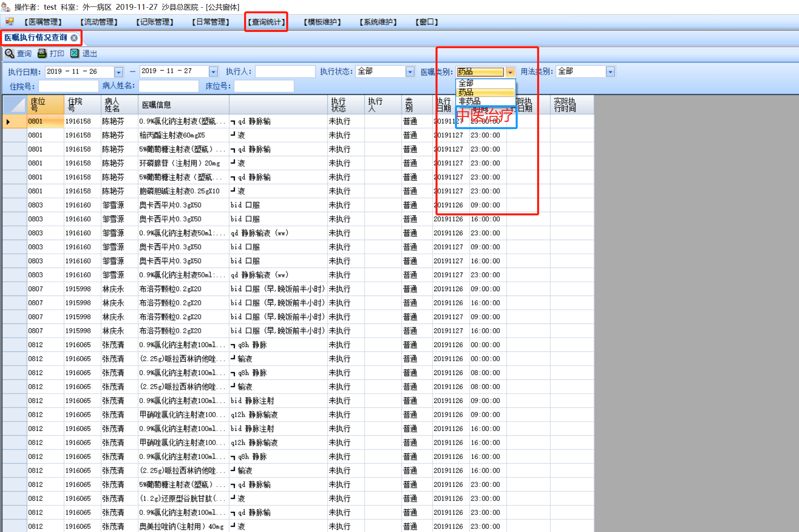This screenshot has width=799, height=532.
Task: Click the grid select-all corner cell
Action: click(x=15, y=104)
